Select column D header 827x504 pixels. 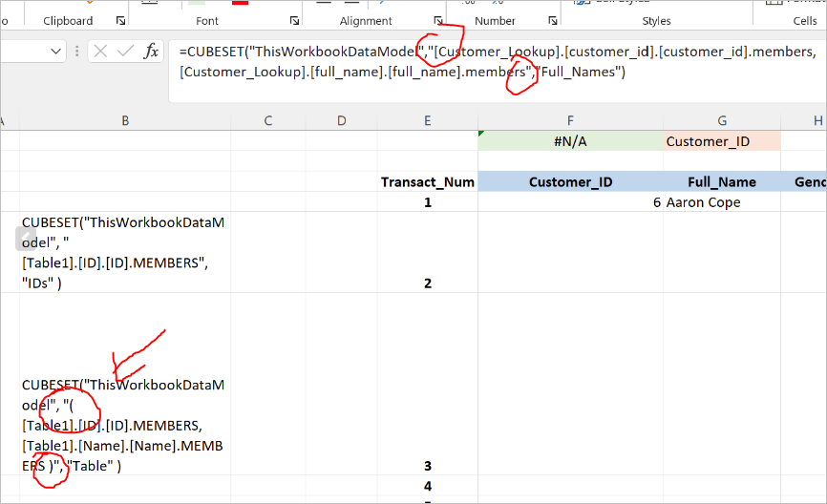point(341,120)
